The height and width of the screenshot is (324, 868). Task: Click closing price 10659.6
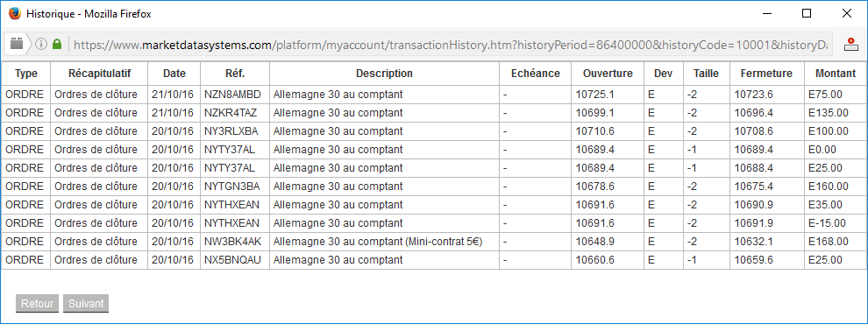click(x=753, y=260)
